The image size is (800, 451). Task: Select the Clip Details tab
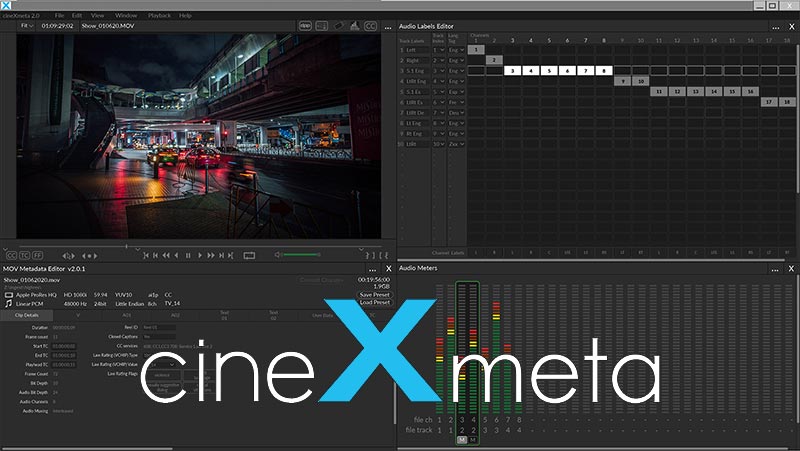(27, 315)
